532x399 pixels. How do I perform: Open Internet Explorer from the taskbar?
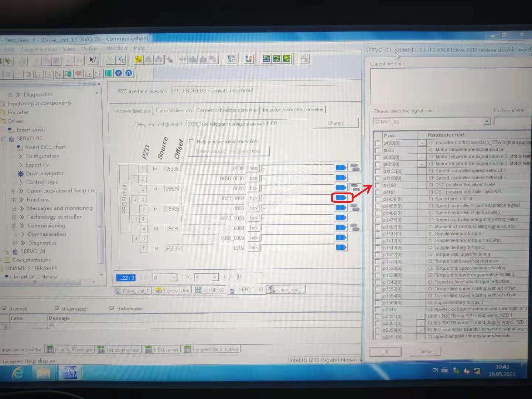18,373
